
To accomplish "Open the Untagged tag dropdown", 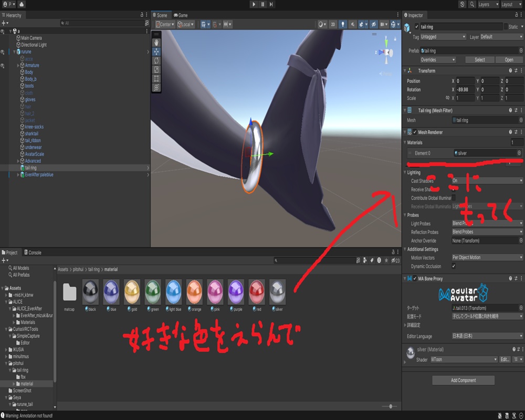I will point(443,37).
